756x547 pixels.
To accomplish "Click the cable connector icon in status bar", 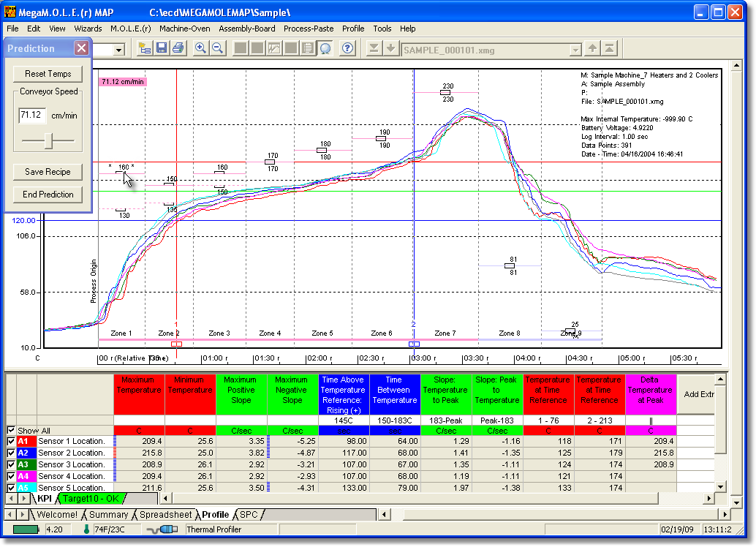I will pyautogui.click(x=163, y=529).
